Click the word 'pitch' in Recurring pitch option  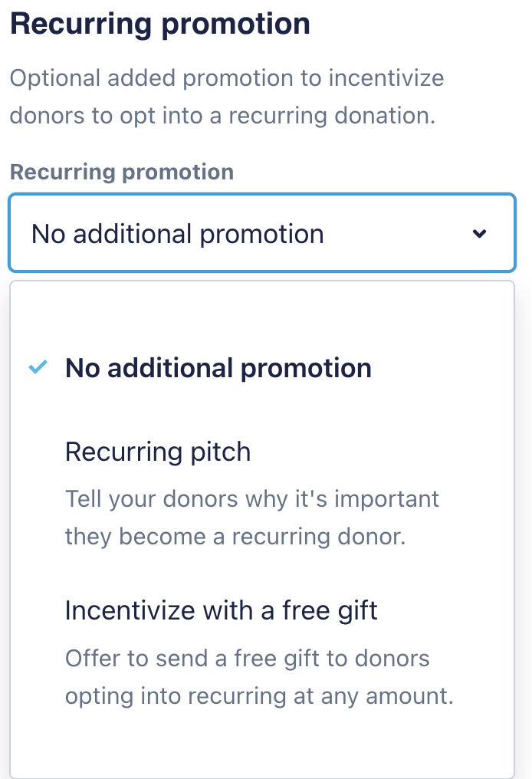click(218, 452)
